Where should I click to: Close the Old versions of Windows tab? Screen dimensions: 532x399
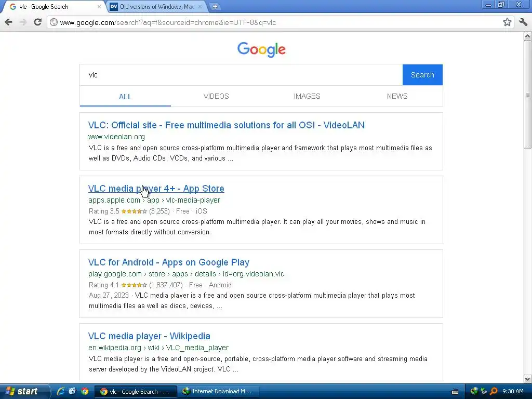pos(200,6)
